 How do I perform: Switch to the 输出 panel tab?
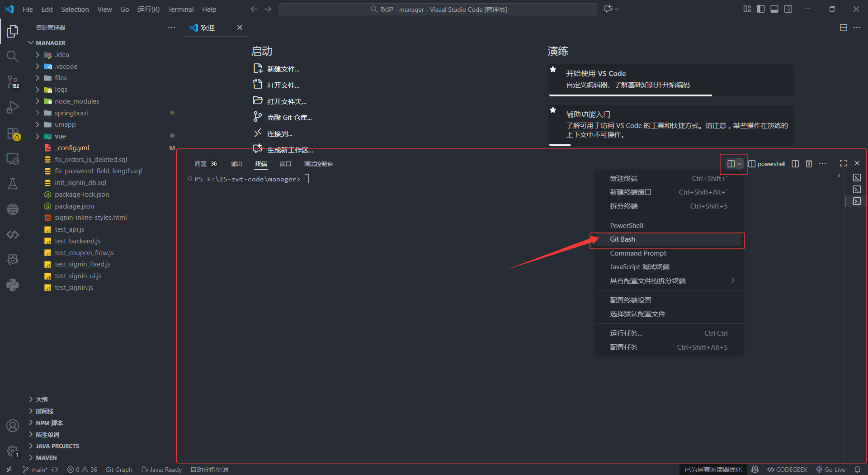[236, 164]
